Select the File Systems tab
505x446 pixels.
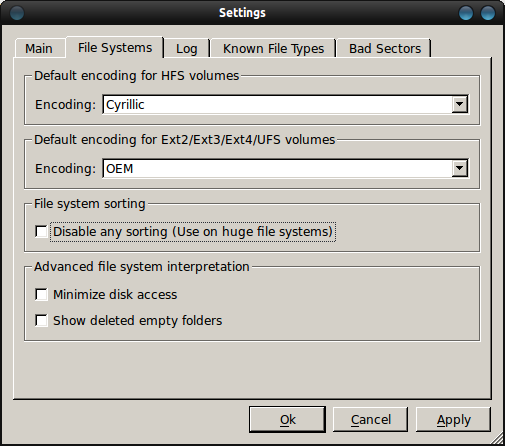click(115, 48)
